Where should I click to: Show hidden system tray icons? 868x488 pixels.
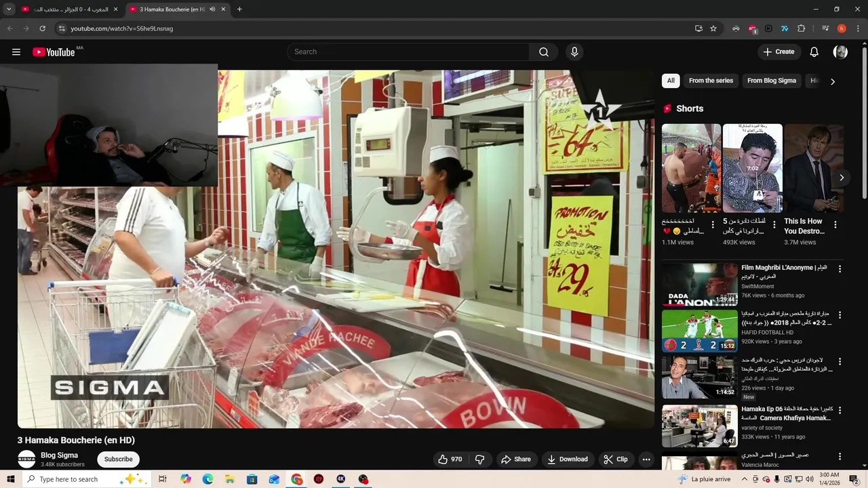point(744,479)
